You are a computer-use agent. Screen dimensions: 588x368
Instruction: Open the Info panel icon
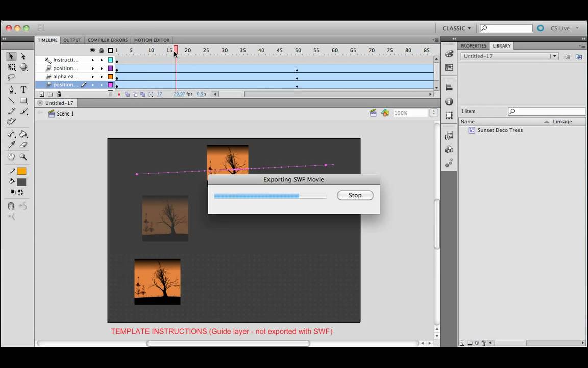[x=449, y=101]
